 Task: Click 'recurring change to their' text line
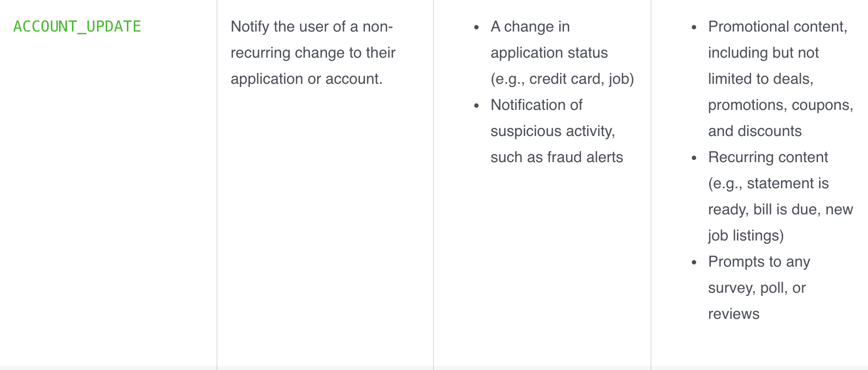[313, 53]
